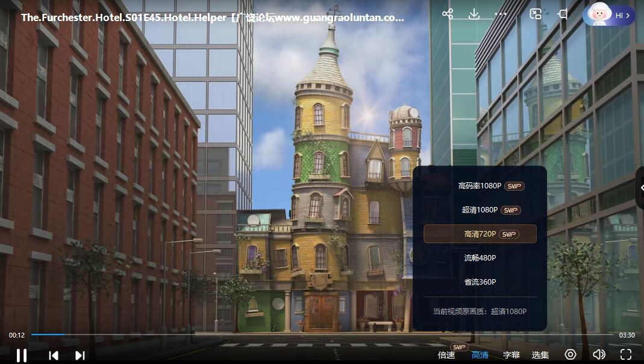Open the Hi avatar assistant button
This screenshot has width=644, height=364.
(608, 15)
